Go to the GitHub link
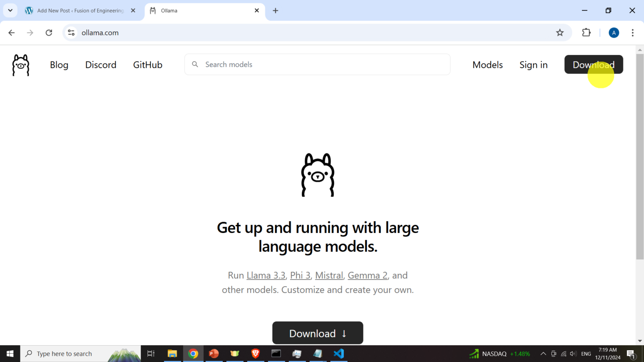 [148, 65]
